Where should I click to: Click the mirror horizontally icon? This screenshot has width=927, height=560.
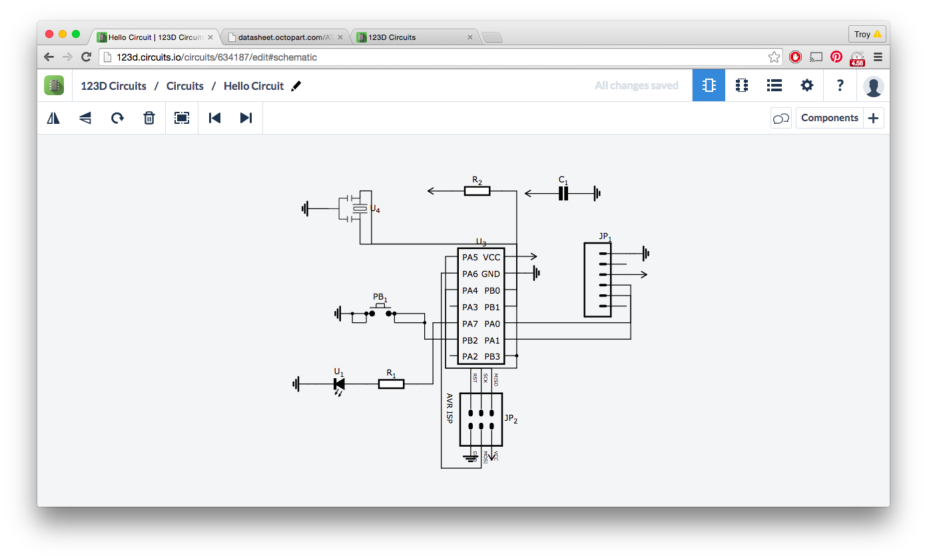pos(53,118)
